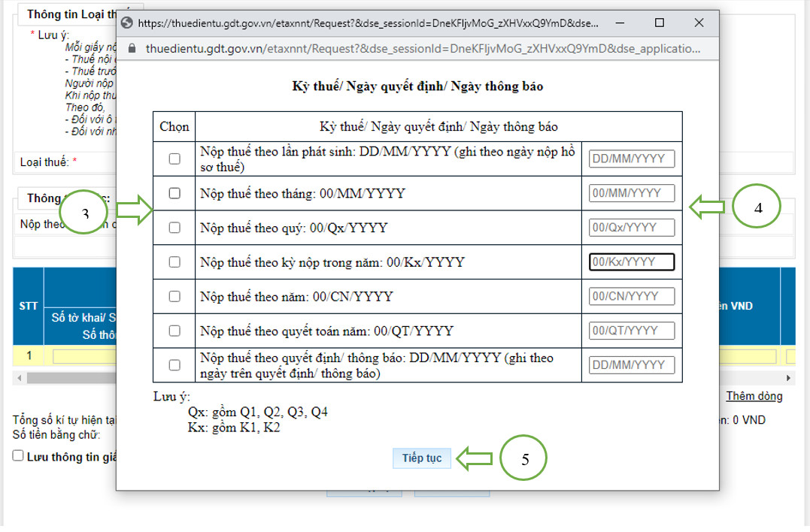Click the right arrow of horizontal scrollbar

click(788, 378)
